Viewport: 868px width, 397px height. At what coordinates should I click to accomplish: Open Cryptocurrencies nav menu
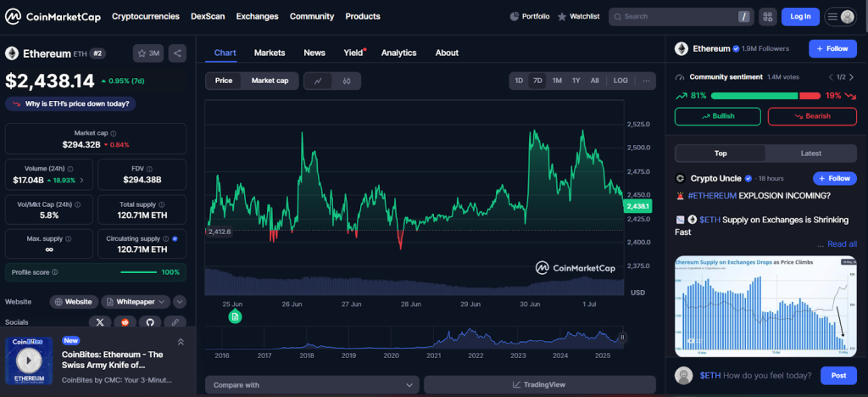pos(146,17)
